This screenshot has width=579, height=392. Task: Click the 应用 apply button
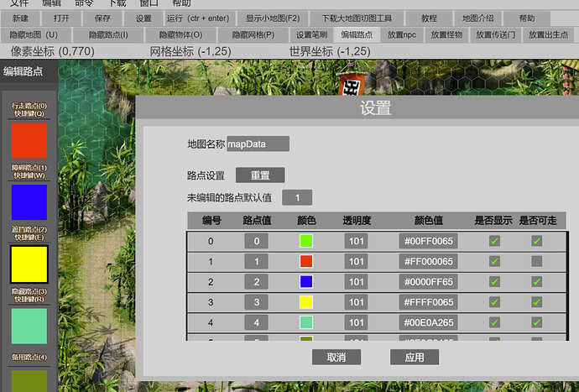(x=415, y=358)
